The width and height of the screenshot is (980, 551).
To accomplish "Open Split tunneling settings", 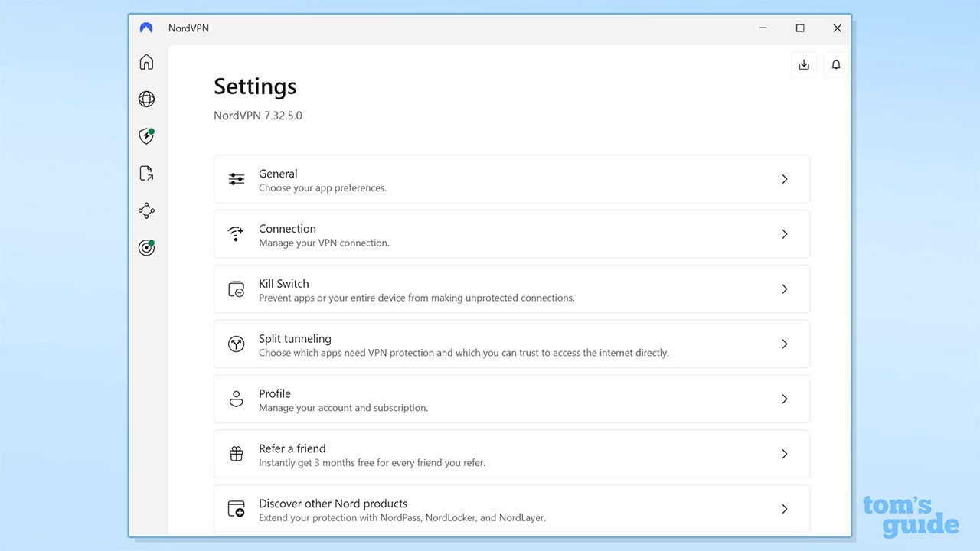I will click(511, 344).
